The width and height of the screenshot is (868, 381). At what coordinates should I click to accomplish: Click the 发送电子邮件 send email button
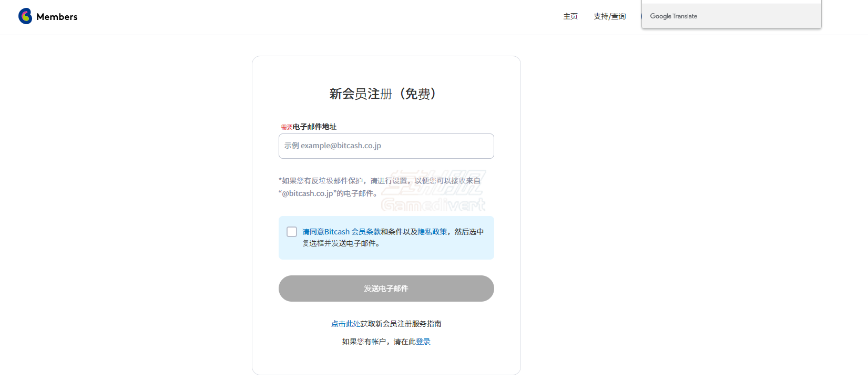pyautogui.click(x=386, y=289)
